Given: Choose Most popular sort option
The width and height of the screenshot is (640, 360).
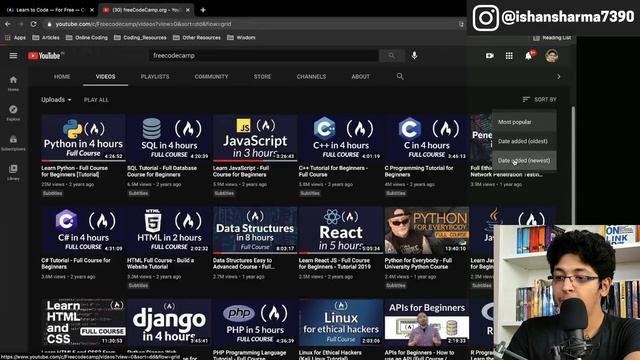Looking at the screenshot, I should pyautogui.click(x=524, y=122).
